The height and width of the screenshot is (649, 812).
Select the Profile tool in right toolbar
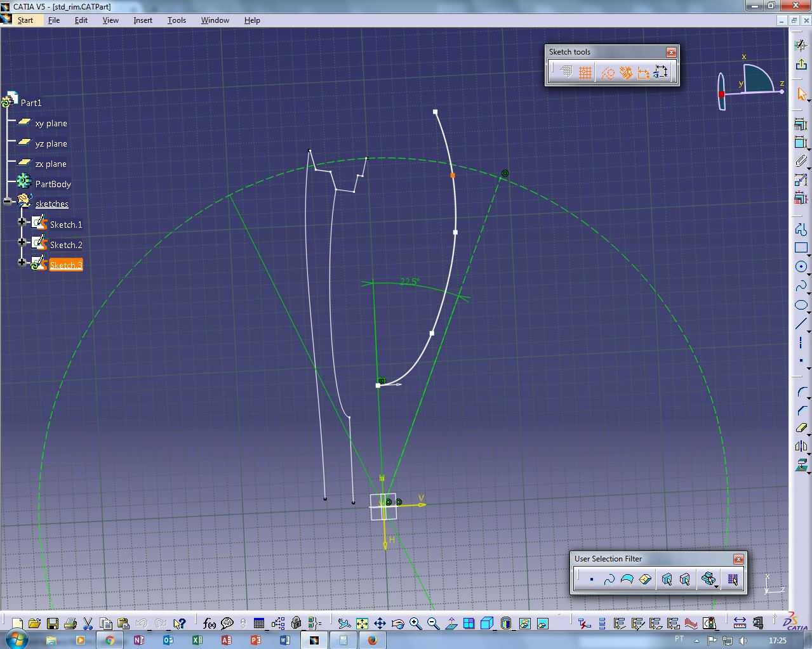(x=801, y=228)
